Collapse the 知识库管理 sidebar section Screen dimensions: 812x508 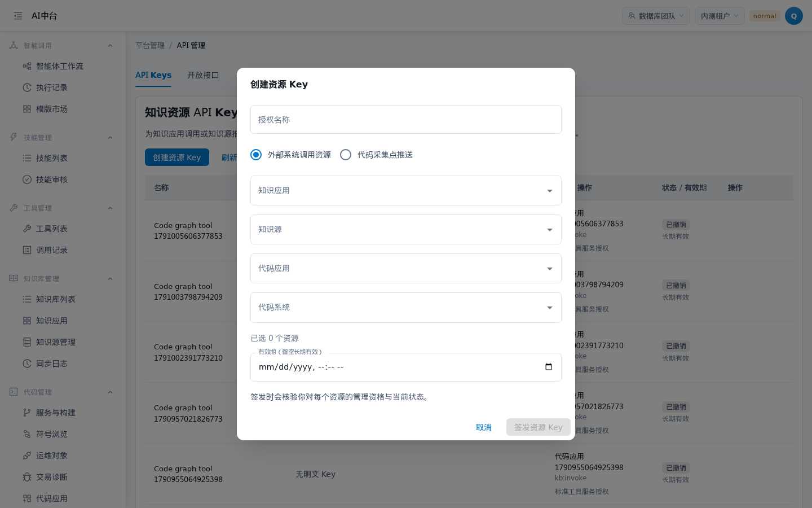point(110,279)
